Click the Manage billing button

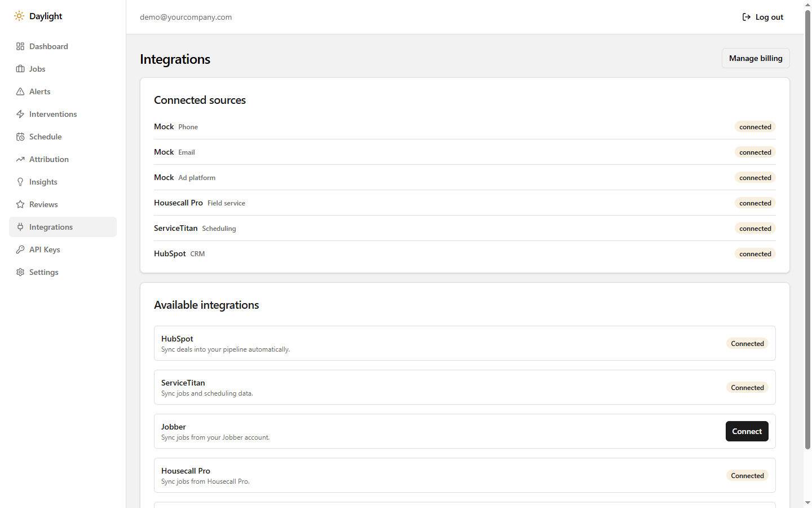(756, 58)
